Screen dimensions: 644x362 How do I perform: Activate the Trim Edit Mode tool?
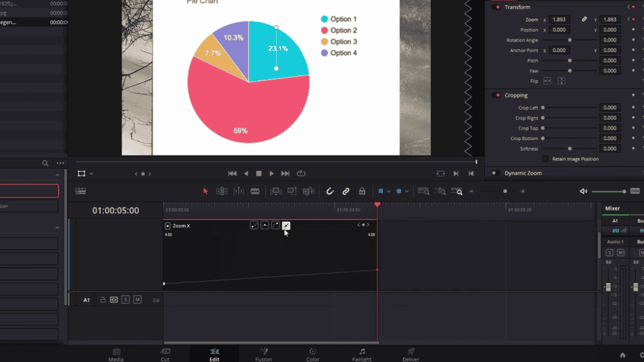click(x=222, y=191)
